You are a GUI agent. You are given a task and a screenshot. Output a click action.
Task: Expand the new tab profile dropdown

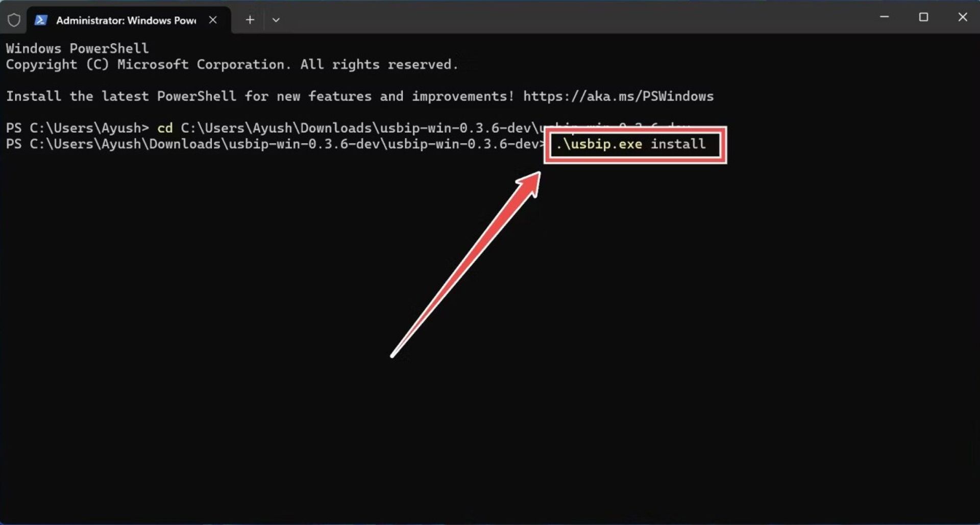coord(276,20)
